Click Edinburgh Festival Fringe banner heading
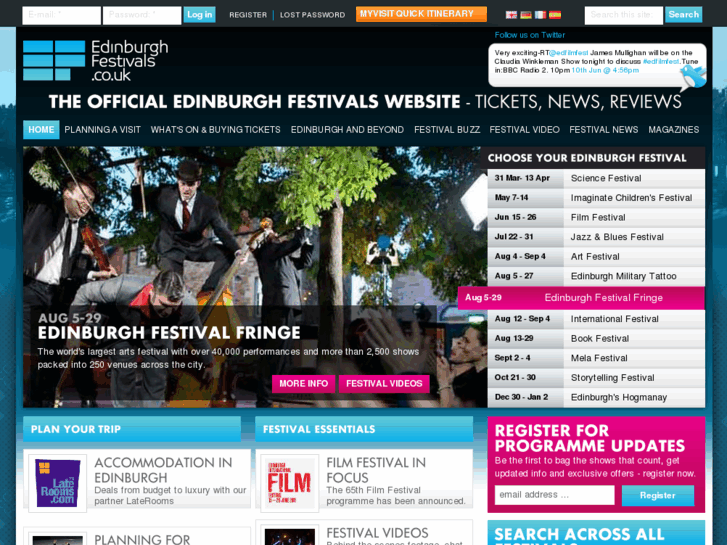 click(169, 333)
